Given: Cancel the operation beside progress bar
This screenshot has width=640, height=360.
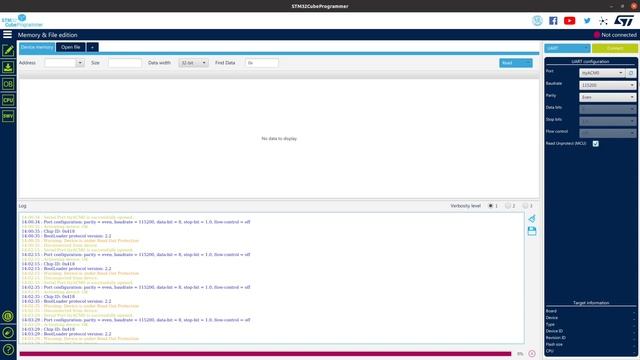Looking at the screenshot, I should point(532,353).
